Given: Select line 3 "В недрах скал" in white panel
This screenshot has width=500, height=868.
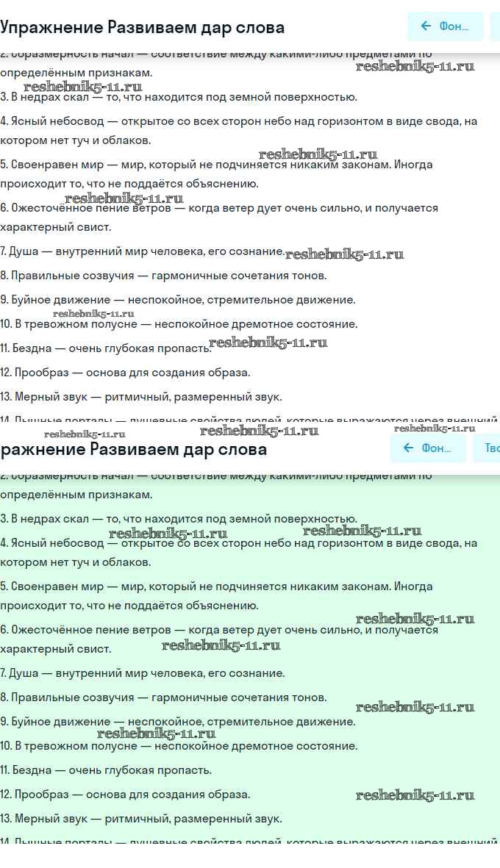Looking at the screenshot, I should (x=179, y=97).
